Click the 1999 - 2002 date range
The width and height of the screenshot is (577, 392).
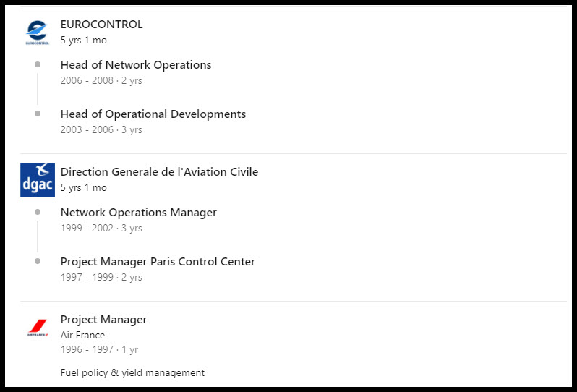pyautogui.click(x=87, y=228)
